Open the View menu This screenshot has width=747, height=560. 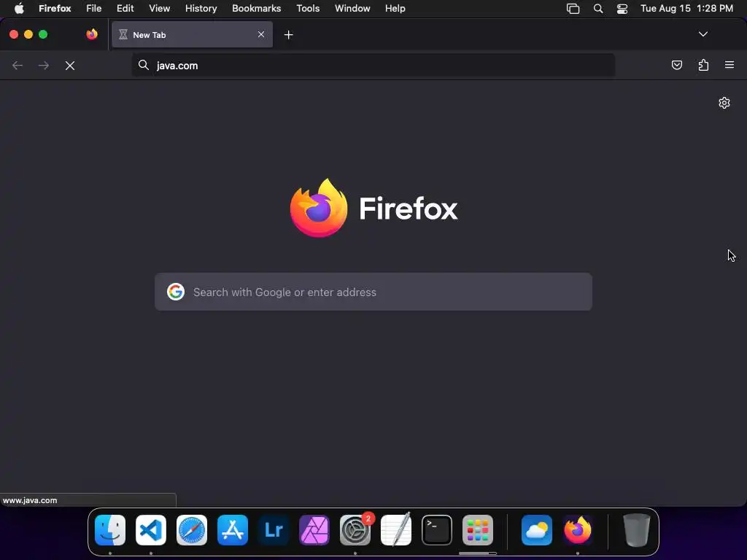coord(160,9)
